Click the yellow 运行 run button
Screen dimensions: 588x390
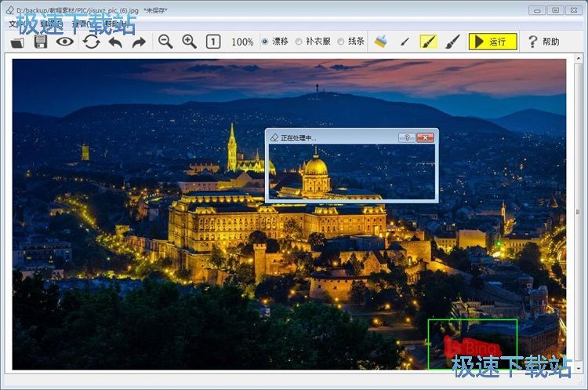(x=493, y=42)
